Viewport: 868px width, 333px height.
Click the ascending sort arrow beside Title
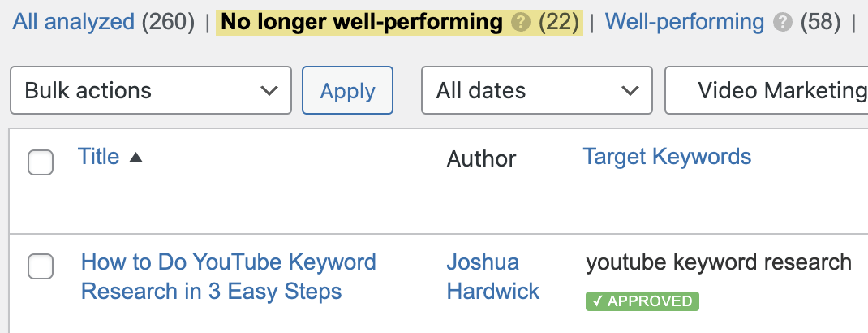(x=135, y=158)
